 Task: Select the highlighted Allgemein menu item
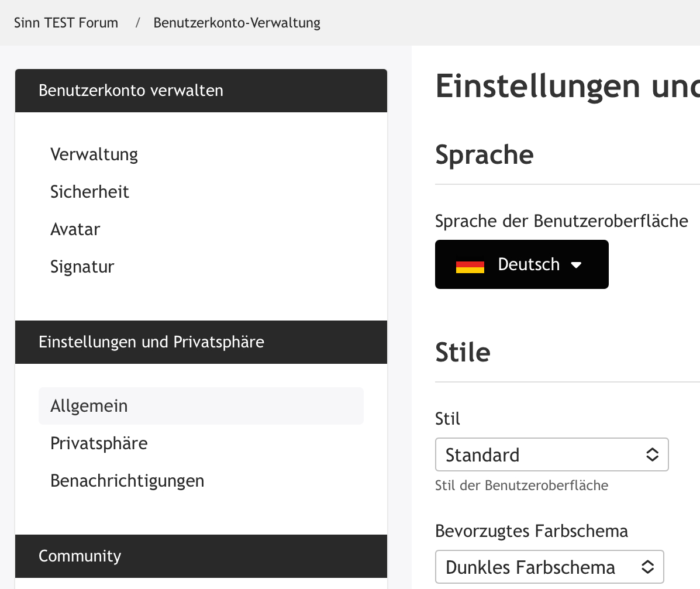(89, 406)
